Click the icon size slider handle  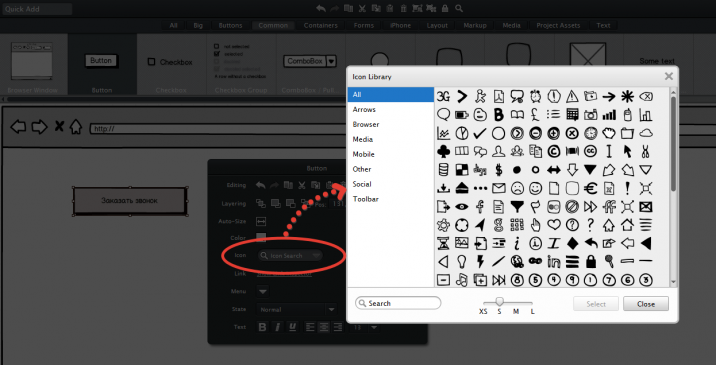click(500, 302)
